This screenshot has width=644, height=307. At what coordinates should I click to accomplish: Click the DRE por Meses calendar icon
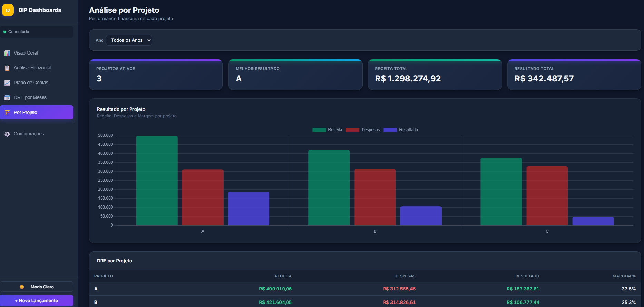7,98
